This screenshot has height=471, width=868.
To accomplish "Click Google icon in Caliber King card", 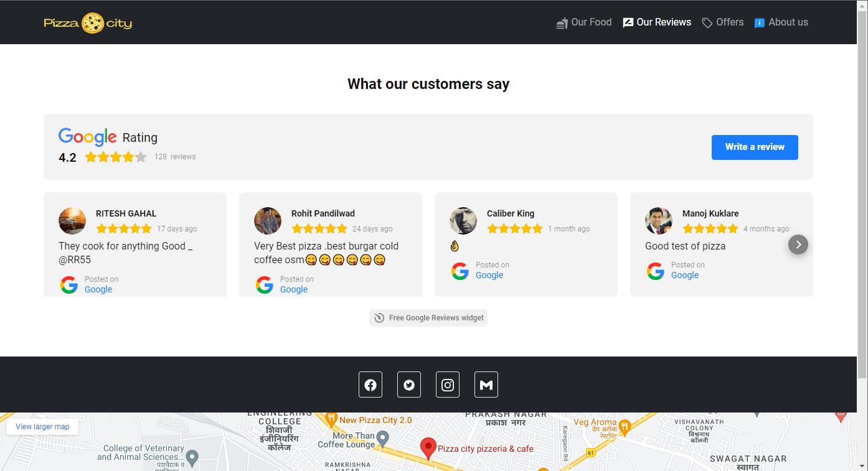I will tap(460, 271).
